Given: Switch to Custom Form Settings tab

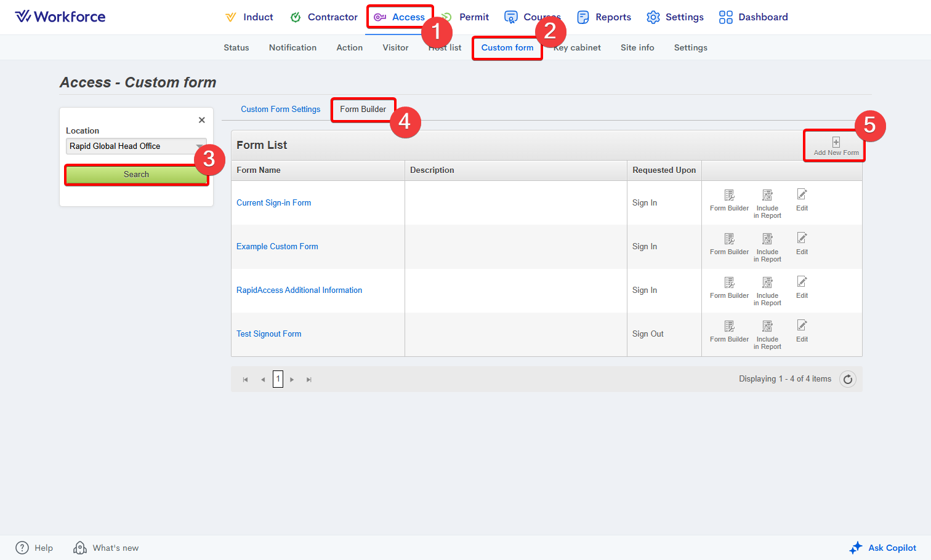Looking at the screenshot, I should [280, 109].
